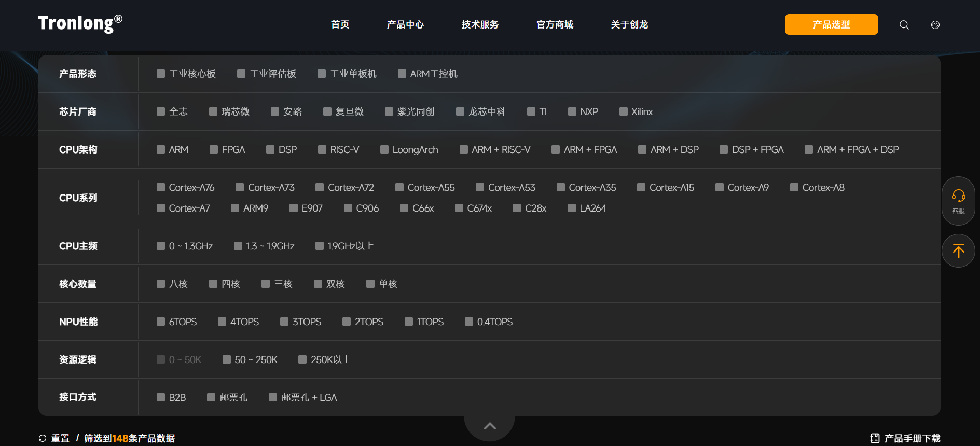
Task: Enable the RISC-V architecture checkbox
Action: point(322,149)
